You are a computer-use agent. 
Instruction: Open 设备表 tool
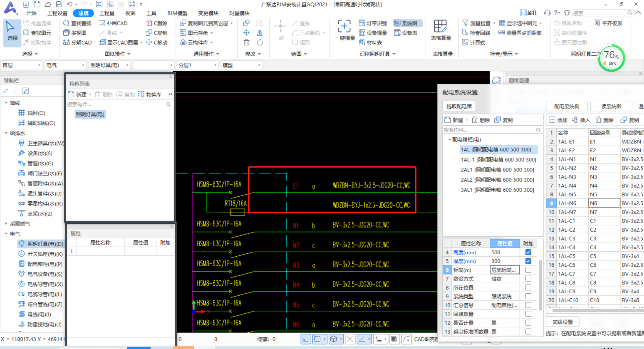click(406, 33)
